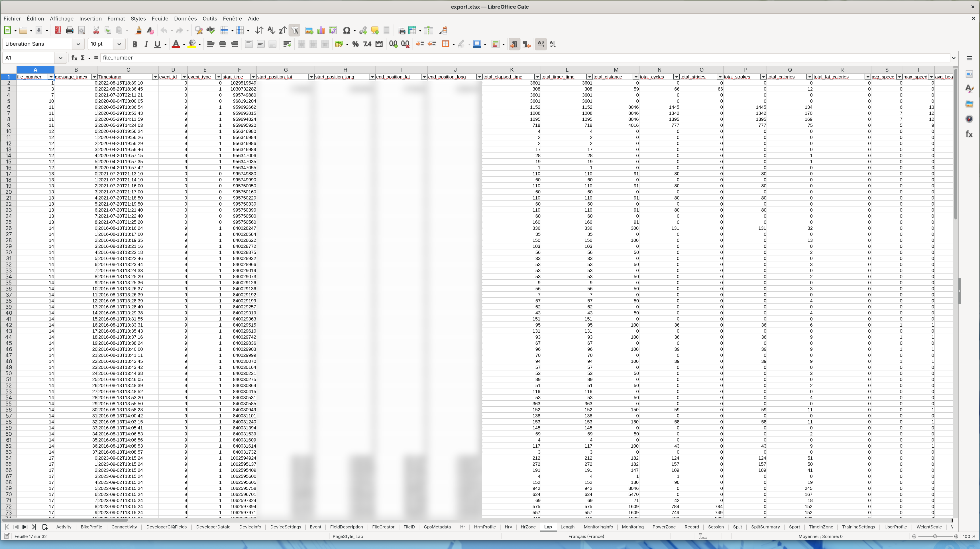Viewport: 980px width, 549px height.
Task: Toggle Left-to-Right text direction
Action: coord(514,44)
